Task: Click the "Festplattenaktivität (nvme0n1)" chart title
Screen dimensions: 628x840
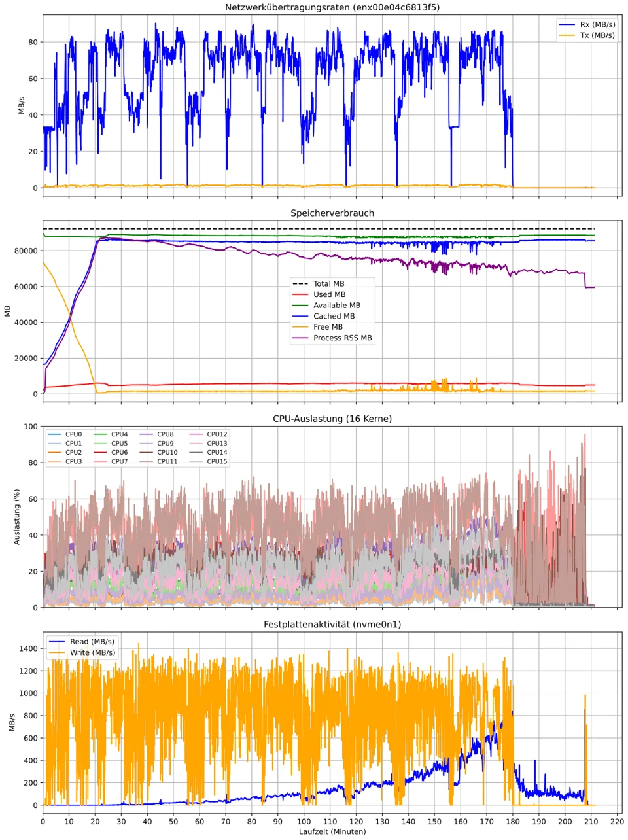Action: click(332, 625)
